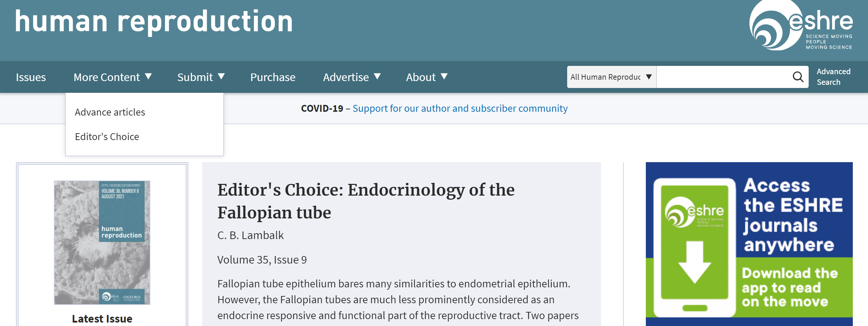
Task: Go to the Issues menu item
Action: [x=31, y=77]
